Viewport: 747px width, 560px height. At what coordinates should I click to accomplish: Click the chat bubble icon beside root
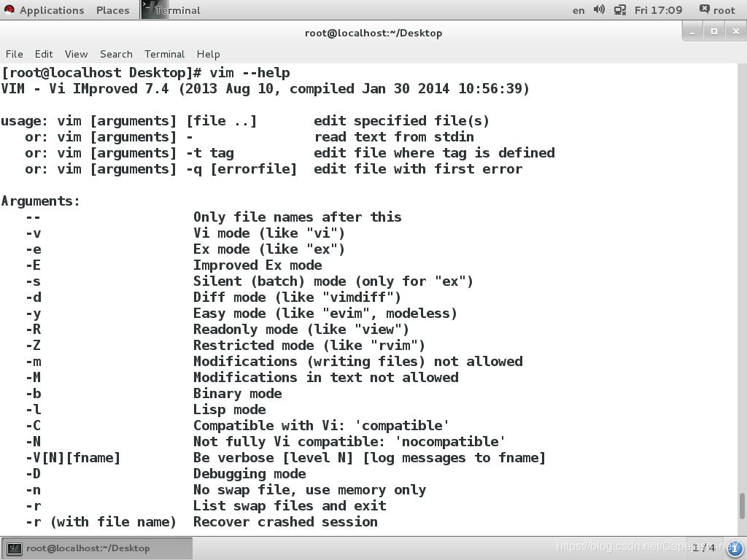(x=704, y=9)
